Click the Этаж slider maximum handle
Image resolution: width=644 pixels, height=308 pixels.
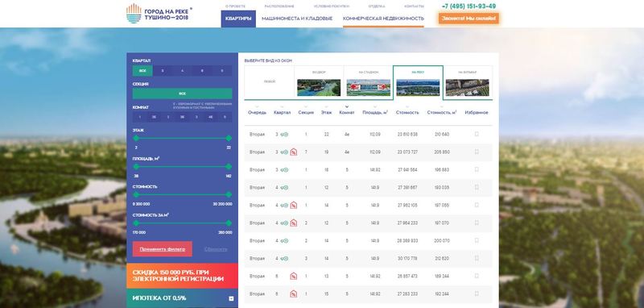click(x=229, y=138)
